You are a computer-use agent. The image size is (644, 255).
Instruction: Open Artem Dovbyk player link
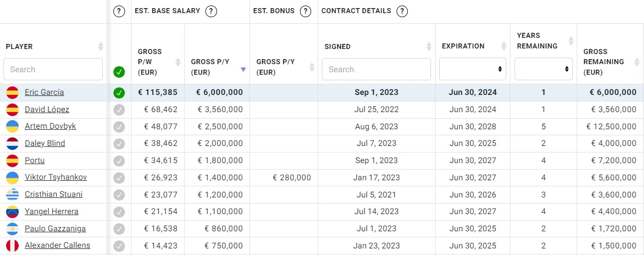tap(50, 126)
